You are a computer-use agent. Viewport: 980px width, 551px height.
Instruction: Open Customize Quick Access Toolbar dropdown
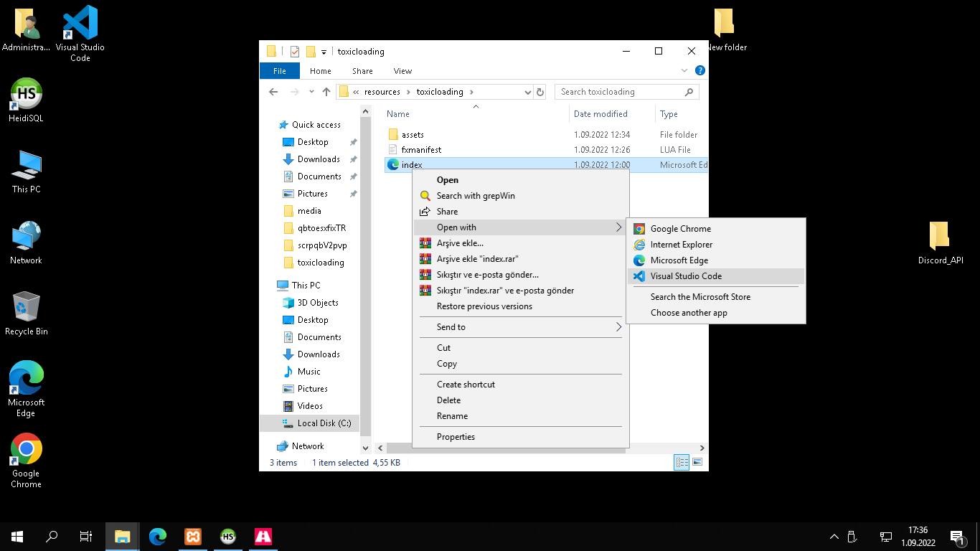(324, 52)
